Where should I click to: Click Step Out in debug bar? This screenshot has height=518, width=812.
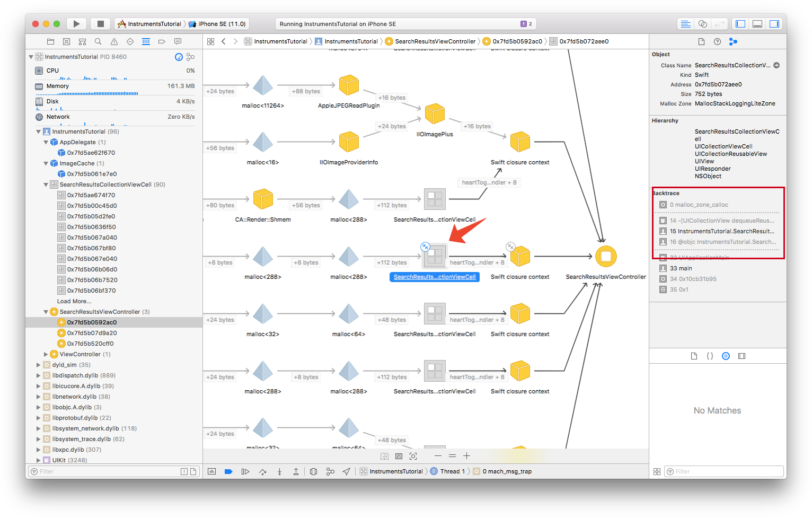296,471
